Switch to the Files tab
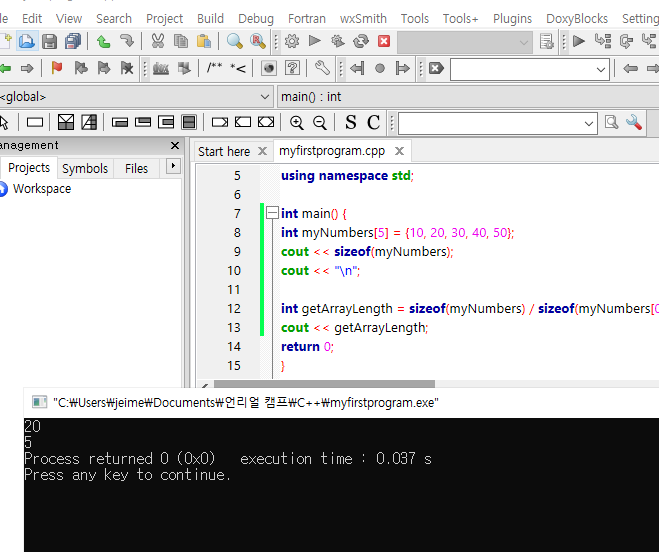This screenshot has height=552, width=659. (x=136, y=168)
